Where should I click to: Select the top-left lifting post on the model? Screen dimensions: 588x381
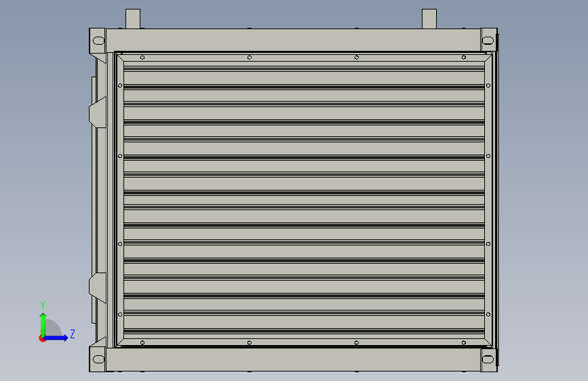coord(133,19)
